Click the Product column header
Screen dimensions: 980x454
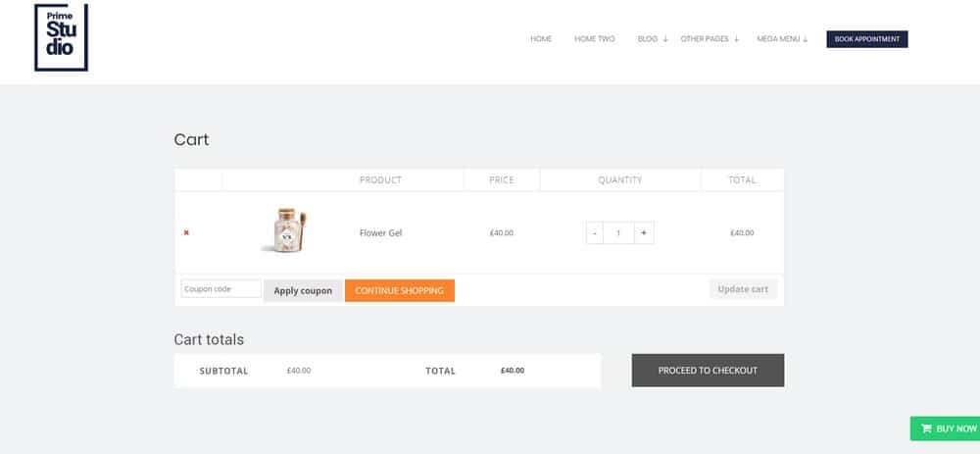pos(380,180)
